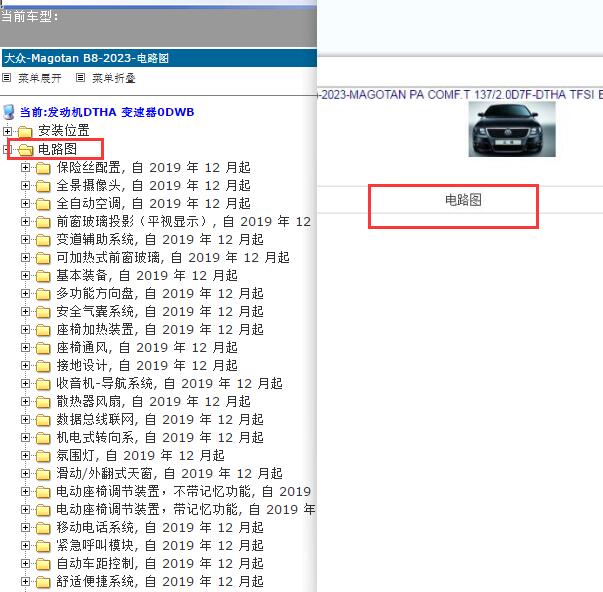The width and height of the screenshot is (603, 592).
Task: Click the 全景摄像头 folder icon
Action: pyautogui.click(x=43, y=186)
